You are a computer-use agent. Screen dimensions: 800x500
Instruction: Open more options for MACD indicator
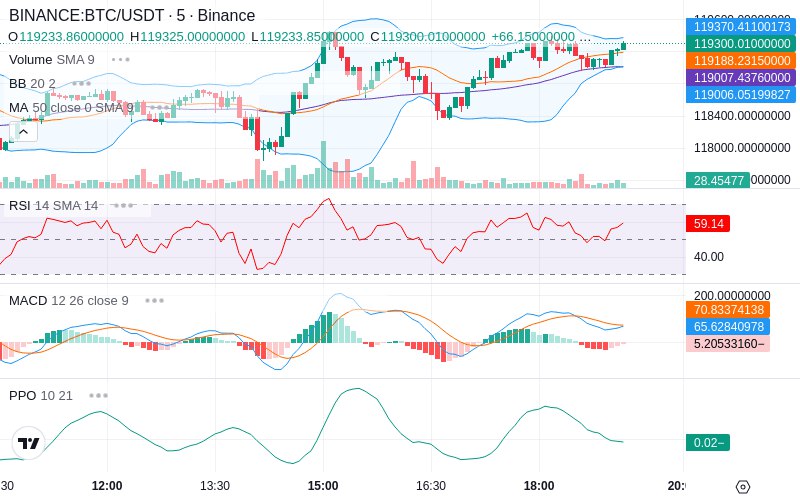[x=154, y=300]
